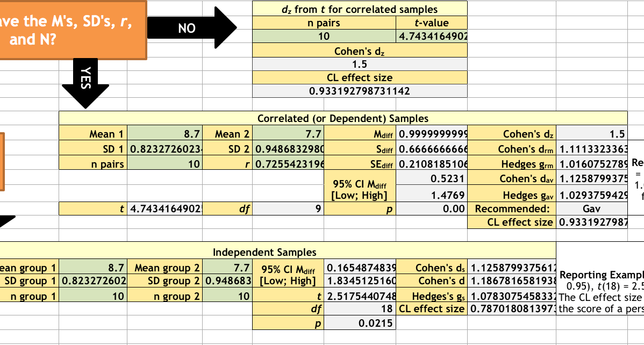Select the SD group 2 value 0.948683
Image resolution: width=644 pixels, height=345 pixels.
pos(227,282)
